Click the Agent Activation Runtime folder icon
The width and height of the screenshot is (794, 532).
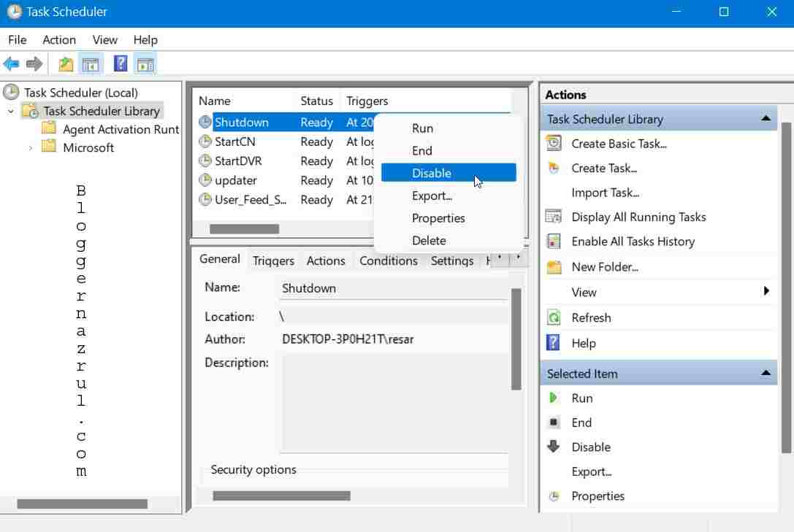49,128
